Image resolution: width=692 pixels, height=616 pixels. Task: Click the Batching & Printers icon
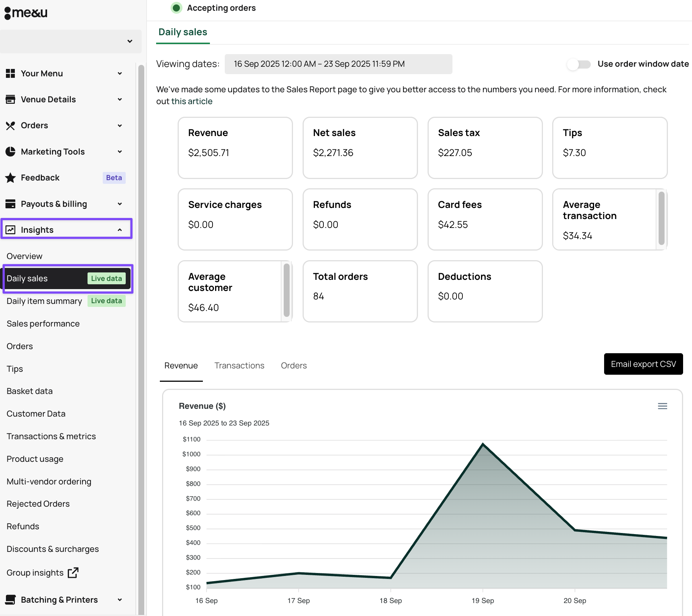click(10, 600)
